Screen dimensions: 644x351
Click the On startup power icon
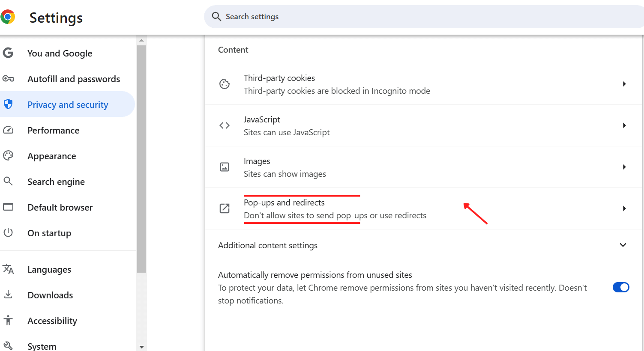pyautogui.click(x=8, y=233)
